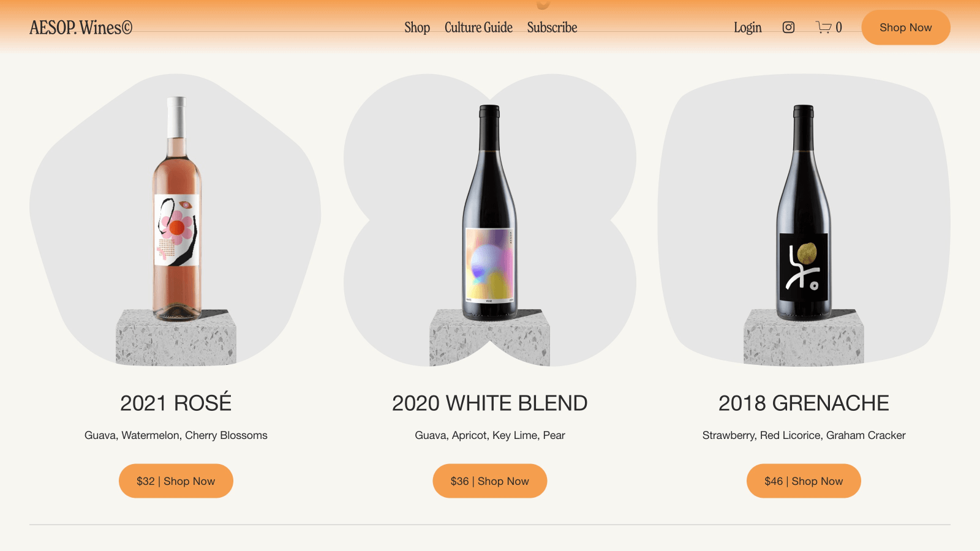Open the Shop menu item
980x551 pixels.
coord(417,28)
